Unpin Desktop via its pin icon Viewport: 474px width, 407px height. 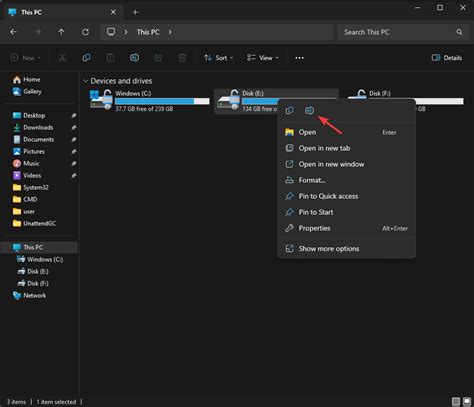pyautogui.click(x=73, y=115)
